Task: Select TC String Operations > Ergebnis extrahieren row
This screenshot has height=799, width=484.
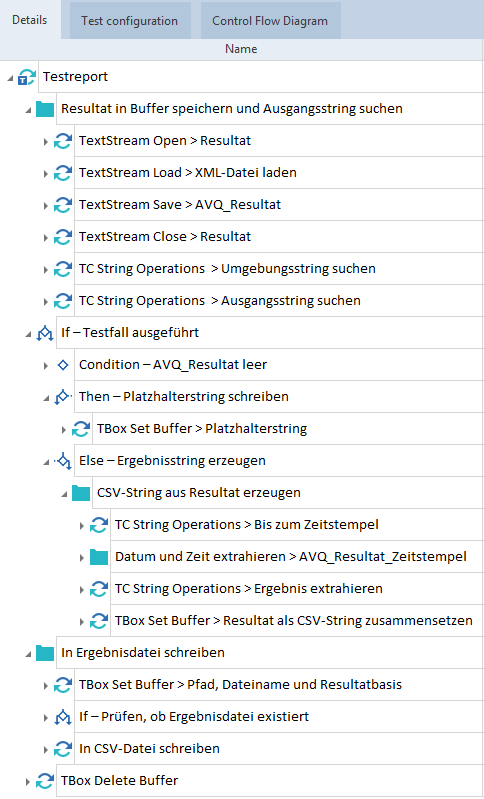Action: (x=296, y=589)
